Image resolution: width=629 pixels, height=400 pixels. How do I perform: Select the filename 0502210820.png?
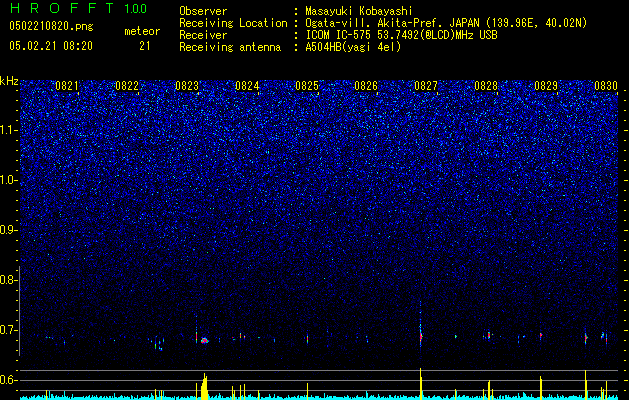pos(51,27)
